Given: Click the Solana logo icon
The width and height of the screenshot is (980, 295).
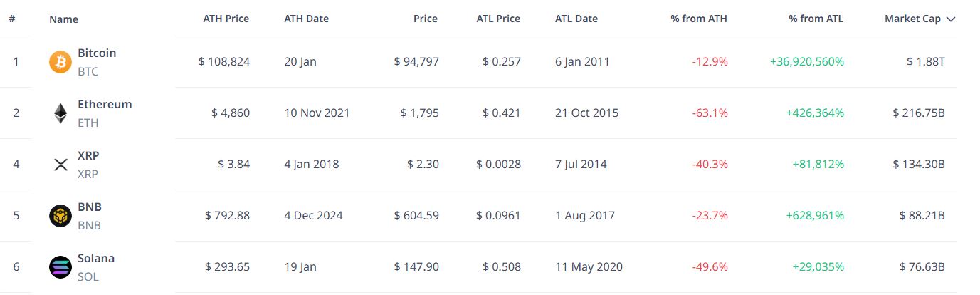Looking at the screenshot, I should pyautogui.click(x=60, y=267).
